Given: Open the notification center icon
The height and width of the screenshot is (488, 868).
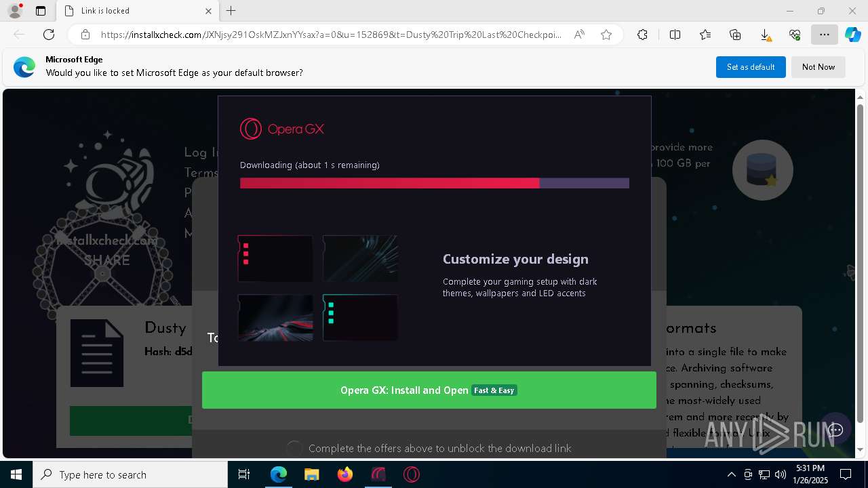Looking at the screenshot, I should click(846, 474).
